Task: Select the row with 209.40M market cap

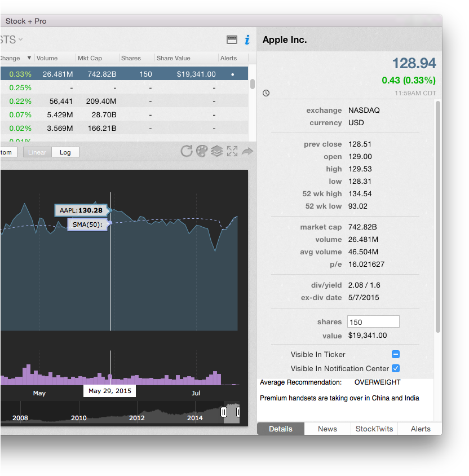Action: click(124, 101)
